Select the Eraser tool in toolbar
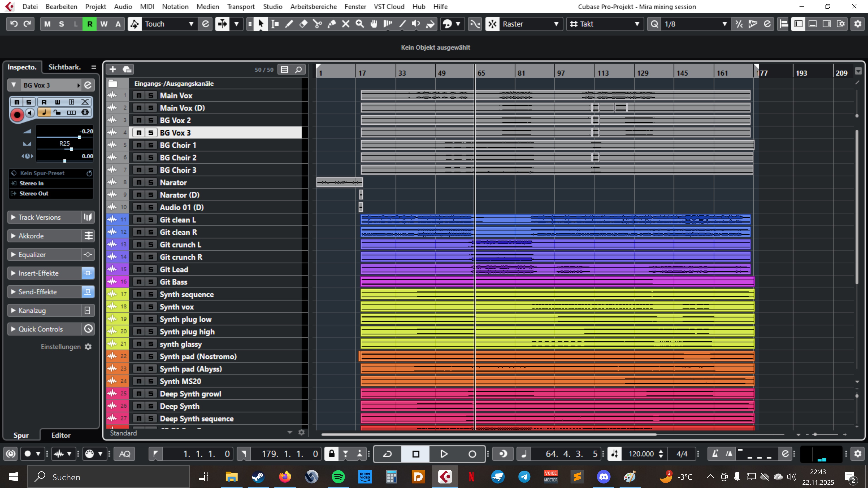This screenshot has height=488, width=868. 303,24
